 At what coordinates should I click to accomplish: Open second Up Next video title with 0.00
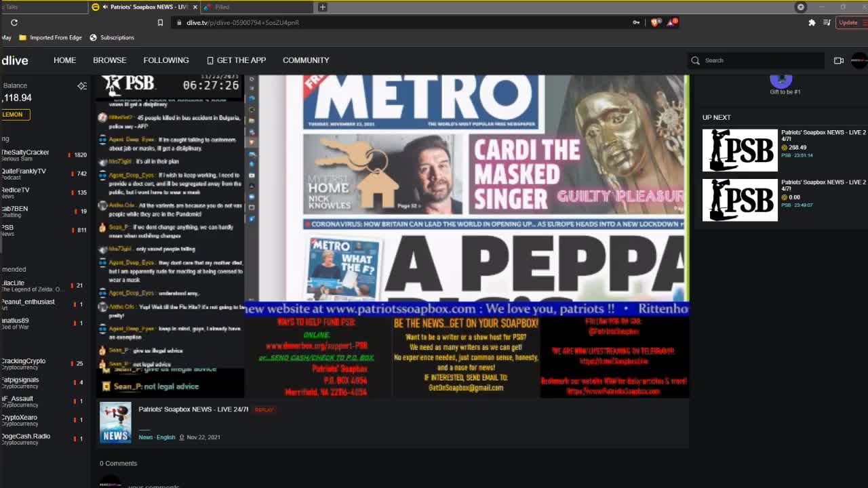click(x=823, y=185)
